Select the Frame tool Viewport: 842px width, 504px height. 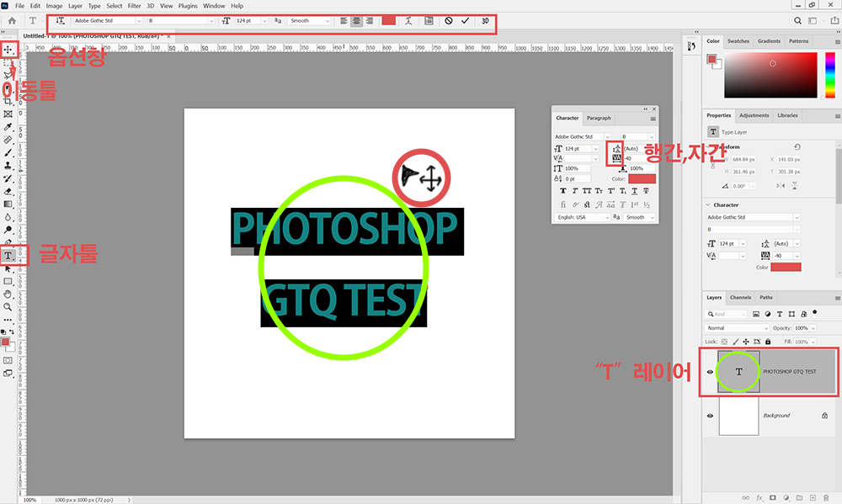tap(8, 114)
